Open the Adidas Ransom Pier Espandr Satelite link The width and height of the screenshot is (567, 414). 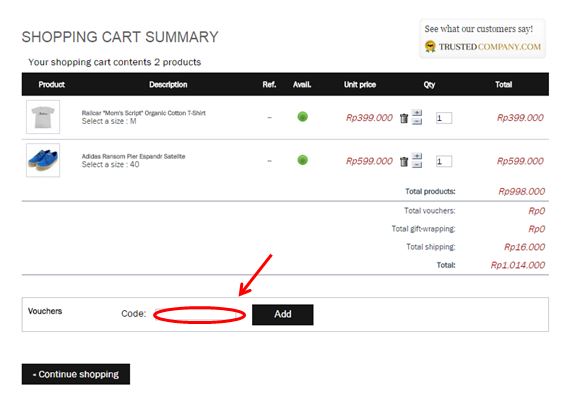[x=133, y=156]
